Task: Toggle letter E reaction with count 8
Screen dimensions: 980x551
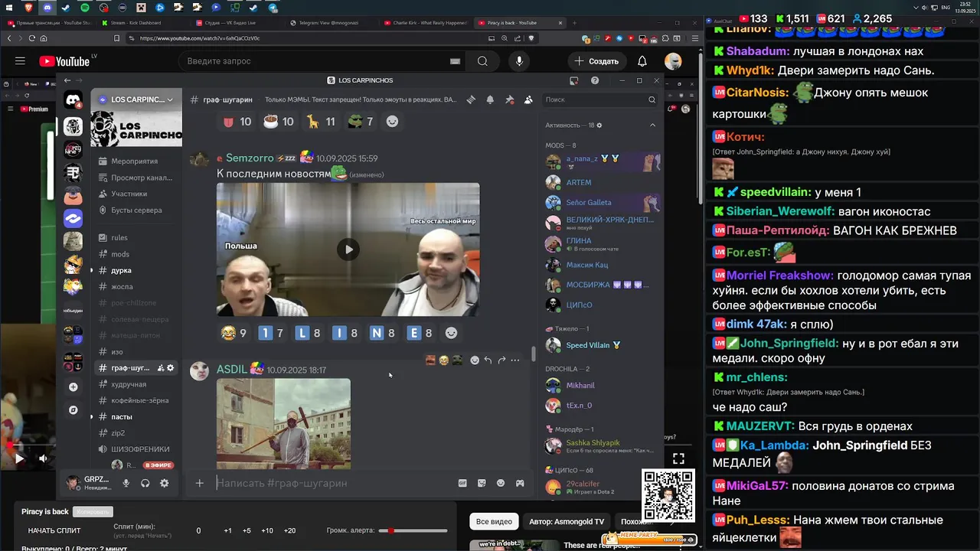Action: 421,333
